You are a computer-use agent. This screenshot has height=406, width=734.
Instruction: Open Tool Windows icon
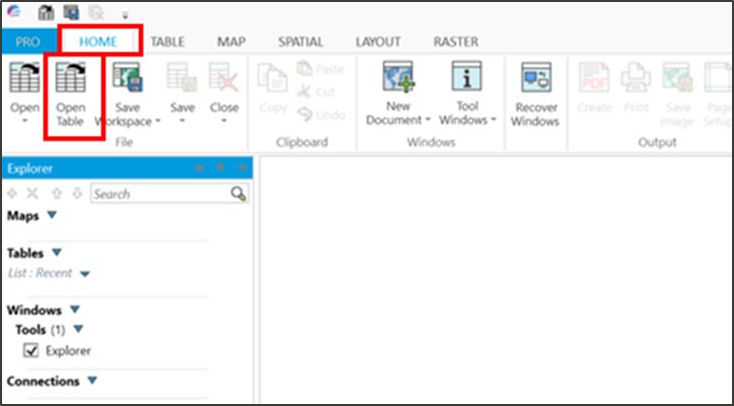[466, 76]
